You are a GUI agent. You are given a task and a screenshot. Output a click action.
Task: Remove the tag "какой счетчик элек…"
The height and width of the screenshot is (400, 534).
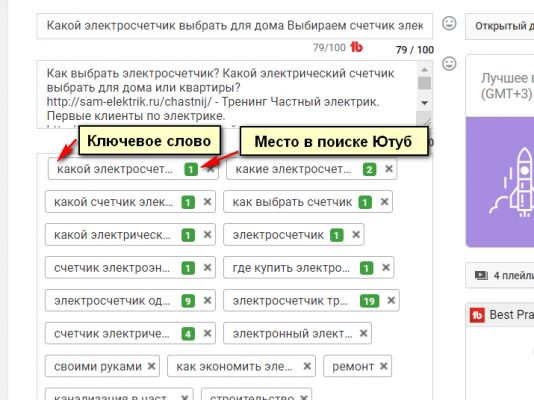pos(207,202)
